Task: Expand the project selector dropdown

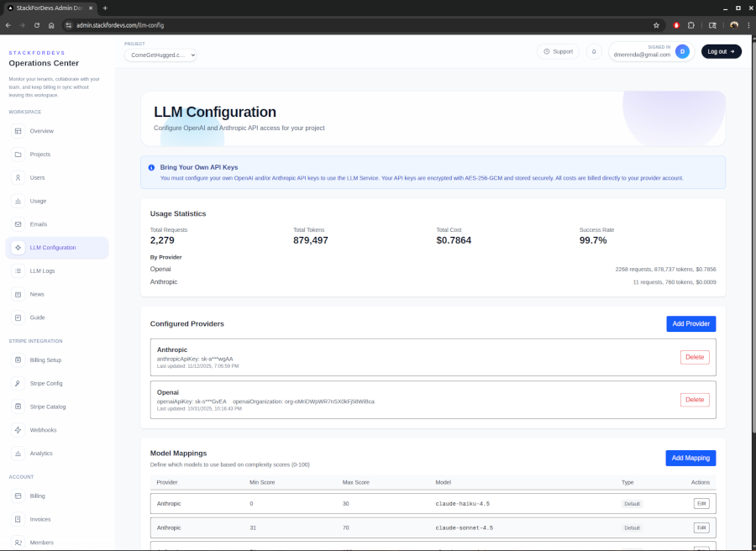Action: (x=160, y=55)
